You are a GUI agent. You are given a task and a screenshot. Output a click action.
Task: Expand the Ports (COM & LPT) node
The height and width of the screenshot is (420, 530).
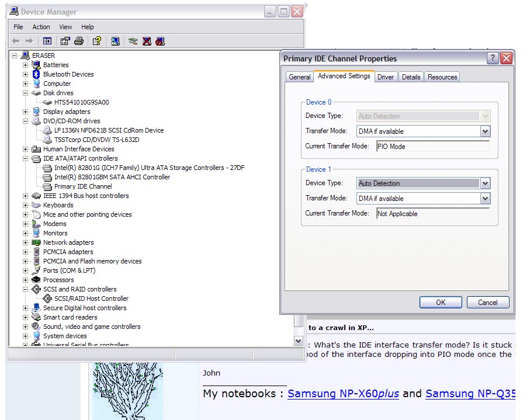click(25, 270)
